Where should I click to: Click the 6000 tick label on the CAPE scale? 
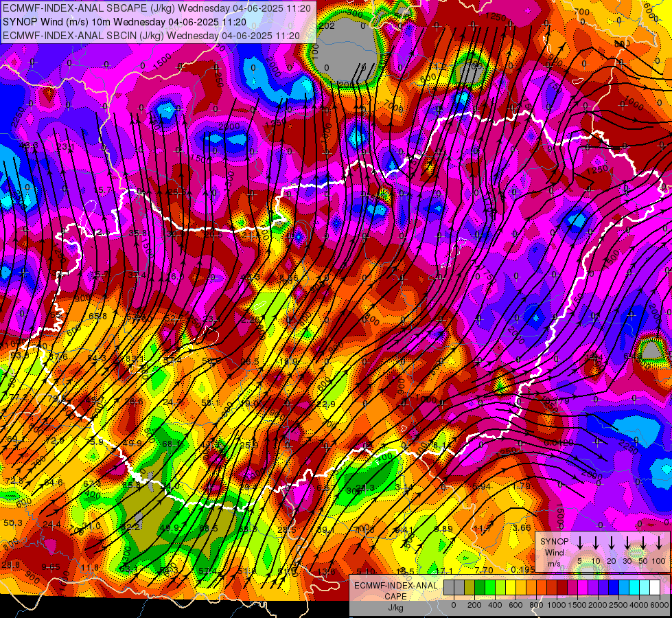[x=660, y=605]
